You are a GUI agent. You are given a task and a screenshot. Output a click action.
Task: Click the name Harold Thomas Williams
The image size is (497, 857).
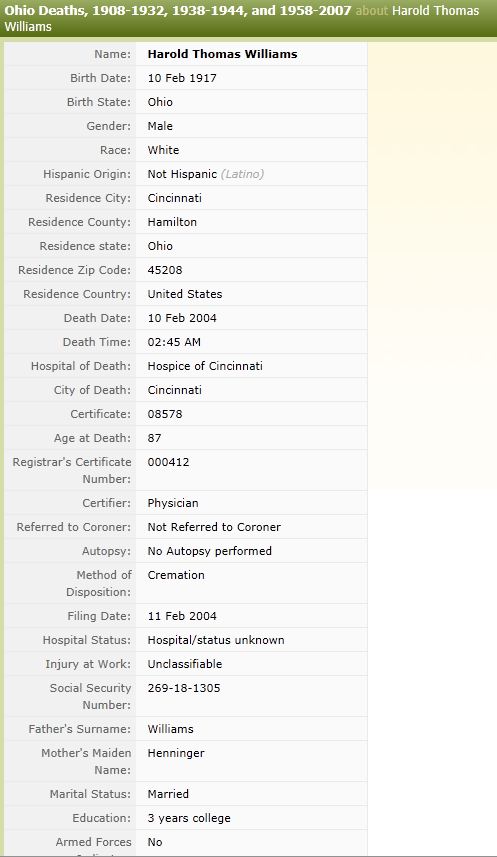click(x=222, y=54)
